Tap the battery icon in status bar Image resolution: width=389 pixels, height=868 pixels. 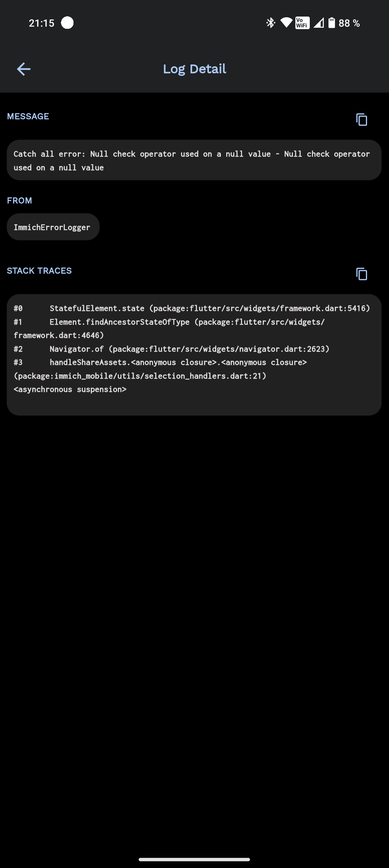coord(332,23)
